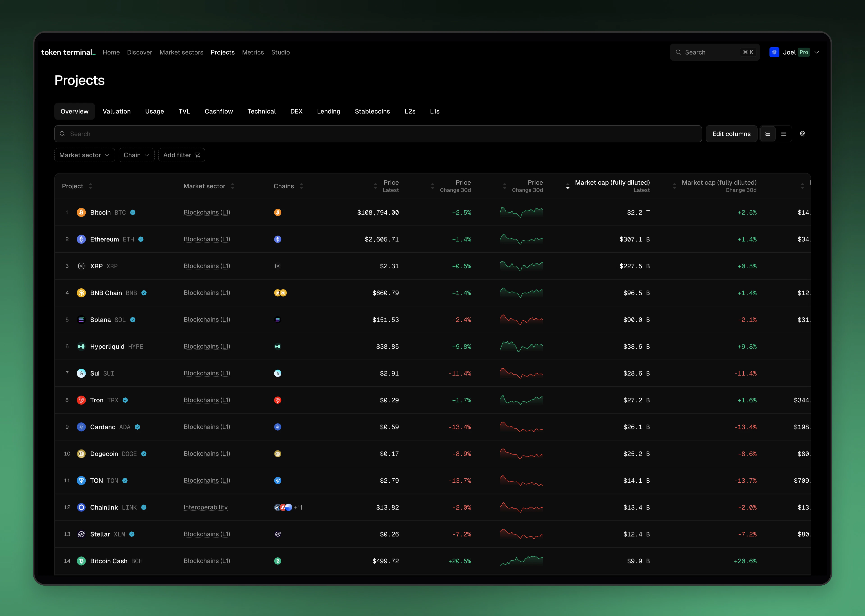Switch to the Stablecoins tab

[x=372, y=112]
